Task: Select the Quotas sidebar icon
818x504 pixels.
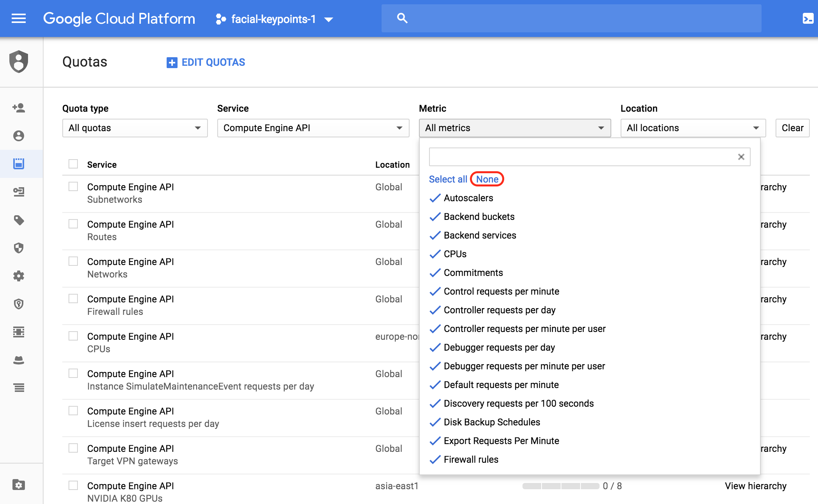Action: (18, 163)
